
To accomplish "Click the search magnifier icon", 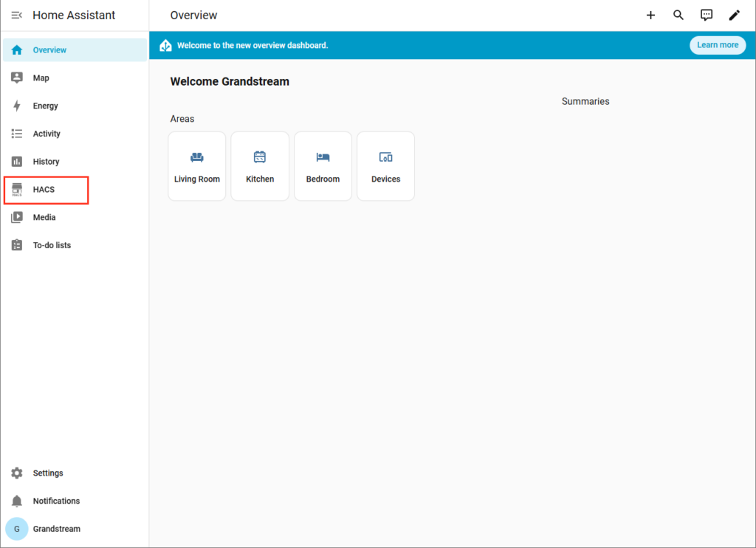I will pos(678,16).
